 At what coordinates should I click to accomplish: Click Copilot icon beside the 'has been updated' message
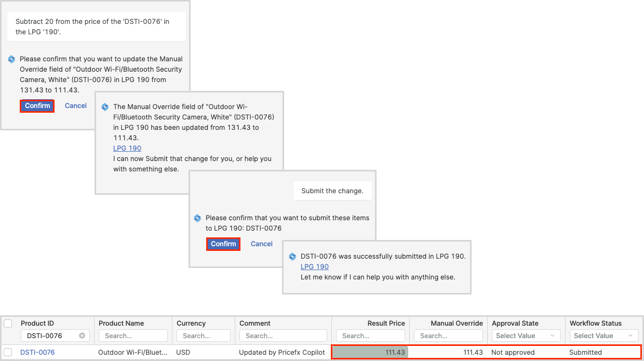point(105,107)
